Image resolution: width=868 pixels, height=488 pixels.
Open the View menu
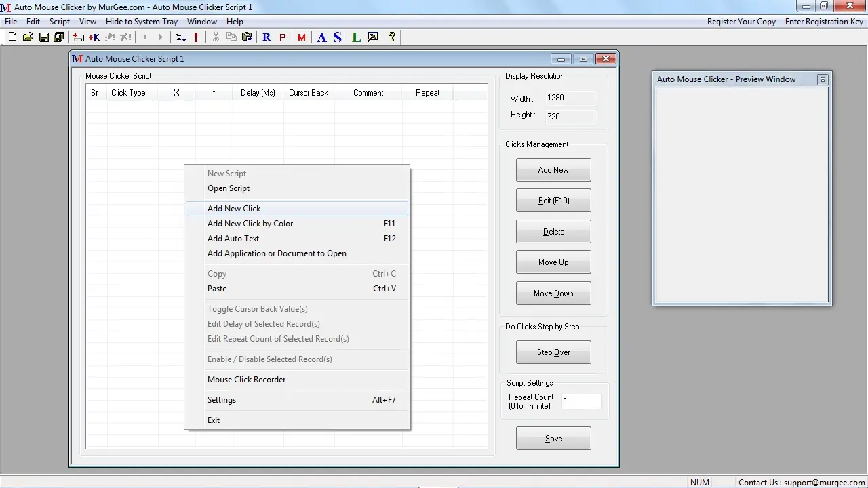pos(87,22)
